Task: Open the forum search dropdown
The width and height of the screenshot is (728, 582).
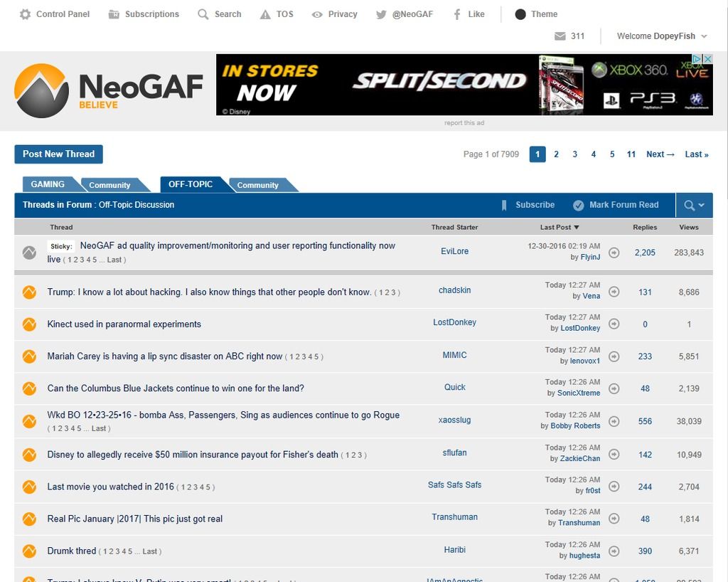Action: click(694, 206)
